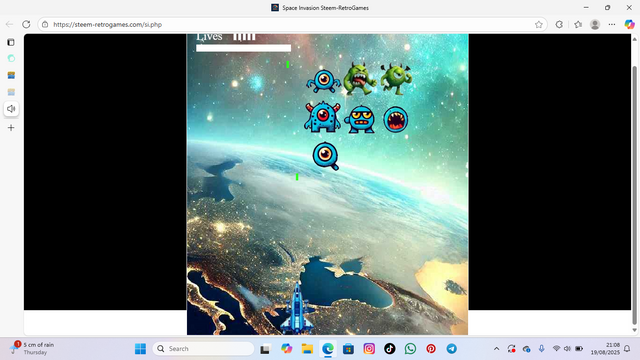Open the Copilot icon in the toolbar
640x360 pixels.
point(629,24)
